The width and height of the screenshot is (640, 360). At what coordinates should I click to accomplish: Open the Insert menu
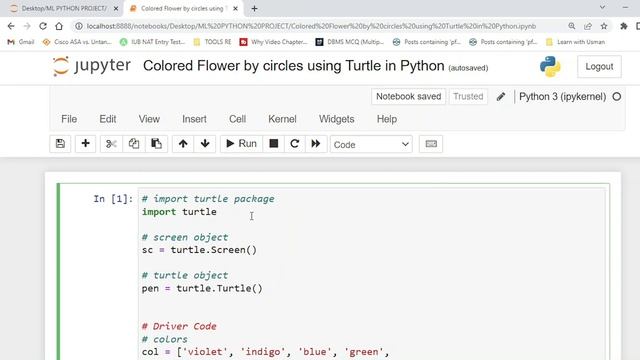pyautogui.click(x=194, y=119)
